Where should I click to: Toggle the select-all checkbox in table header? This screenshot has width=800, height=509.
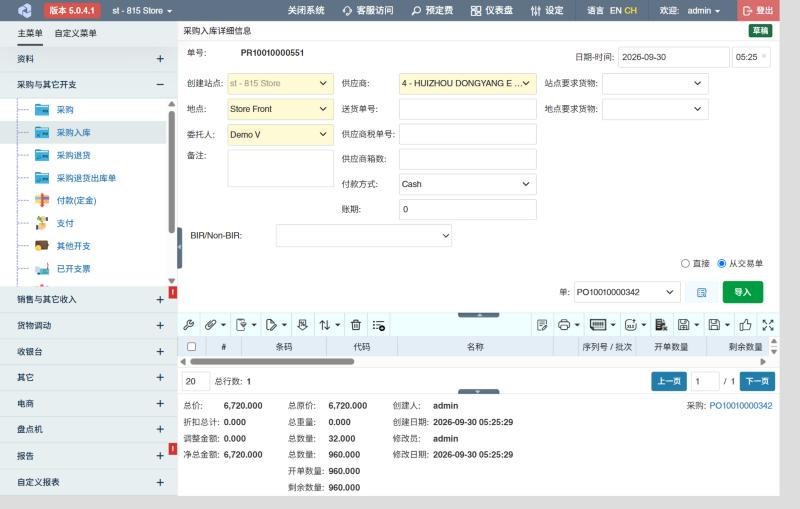(x=191, y=347)
